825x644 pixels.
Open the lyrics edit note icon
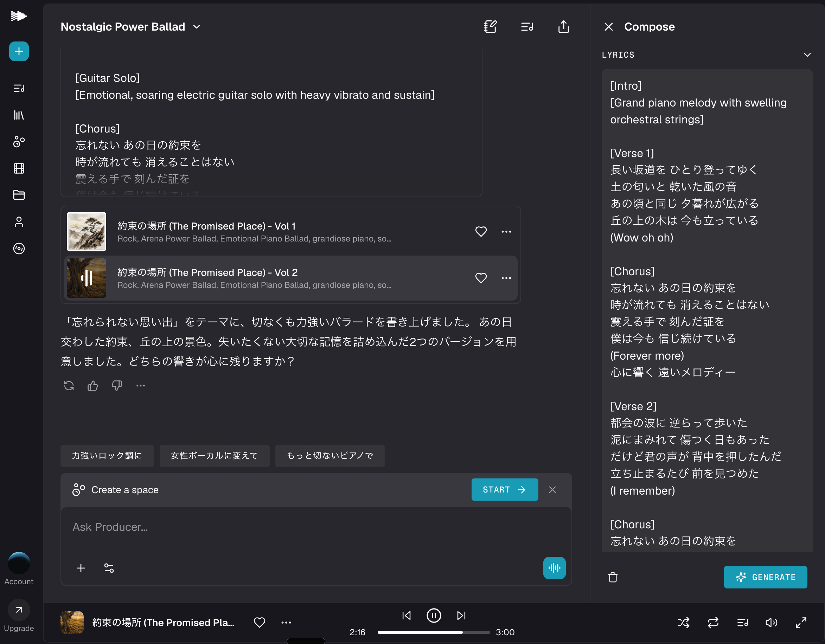[x=490, y=27]
